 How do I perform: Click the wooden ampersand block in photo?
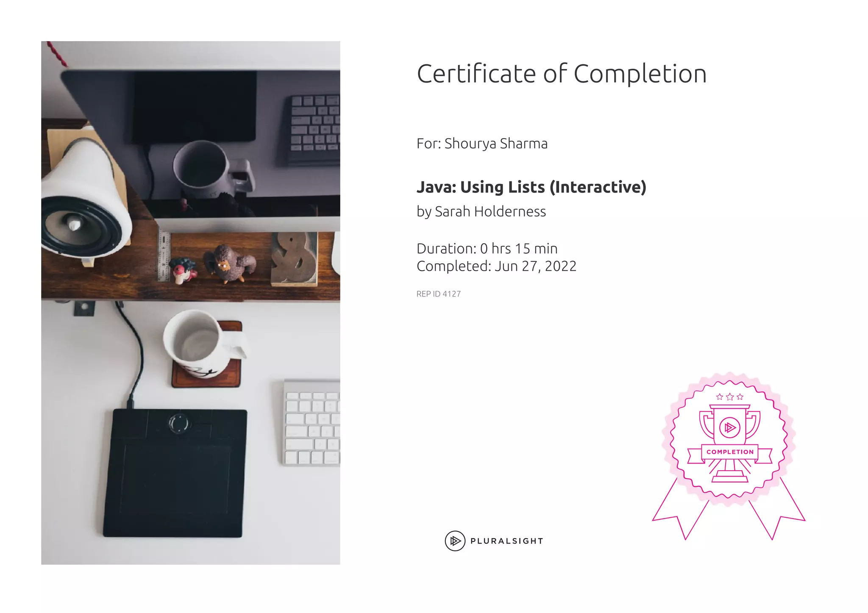[x=294, y=258]
